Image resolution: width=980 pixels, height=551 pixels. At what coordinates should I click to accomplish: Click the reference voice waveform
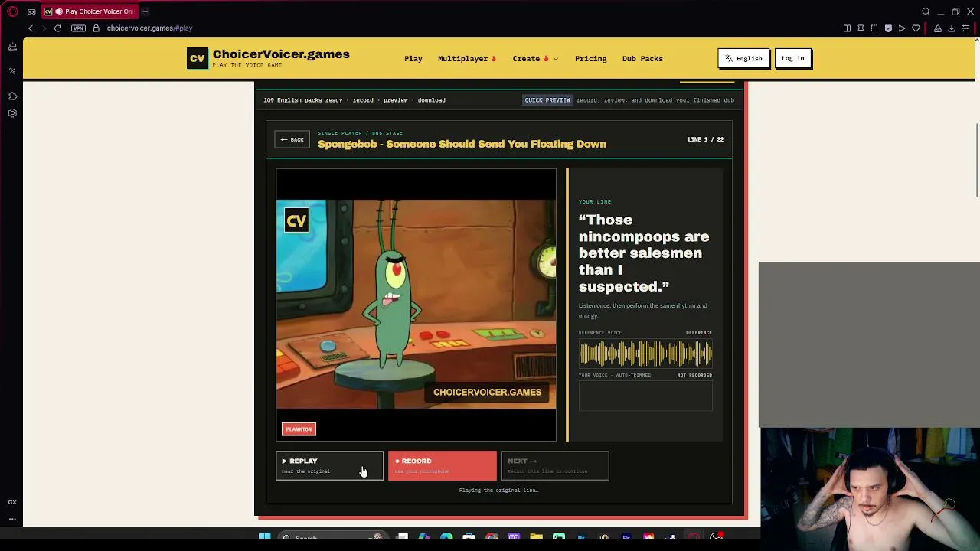(x=645, y=354)
